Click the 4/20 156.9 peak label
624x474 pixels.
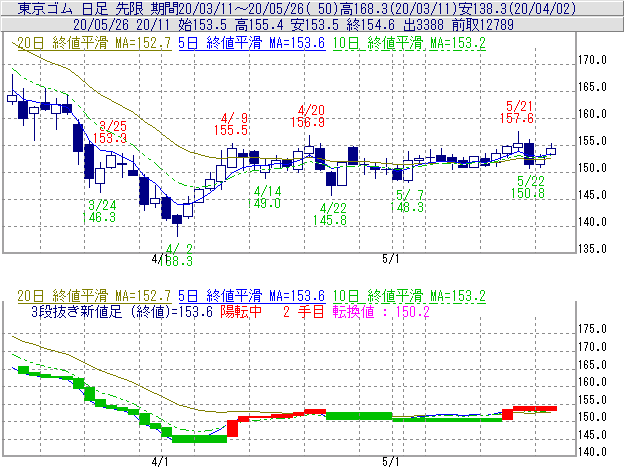click(308, 116)
